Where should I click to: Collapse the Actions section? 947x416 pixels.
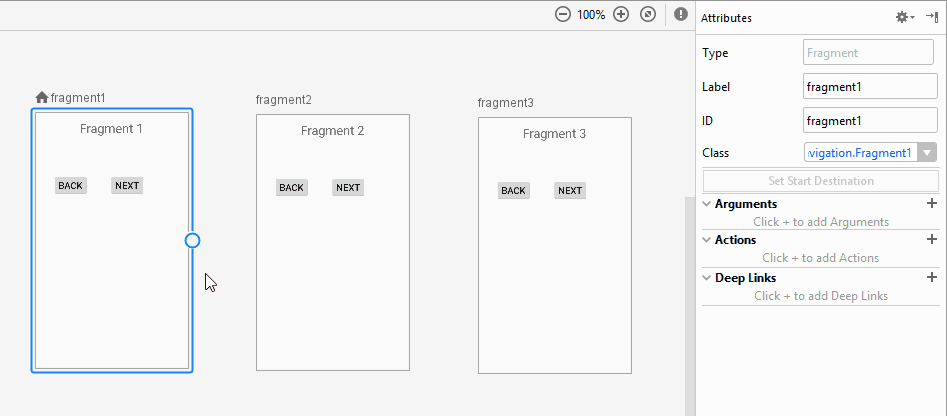pyautogui.click(x=706, y=240)
